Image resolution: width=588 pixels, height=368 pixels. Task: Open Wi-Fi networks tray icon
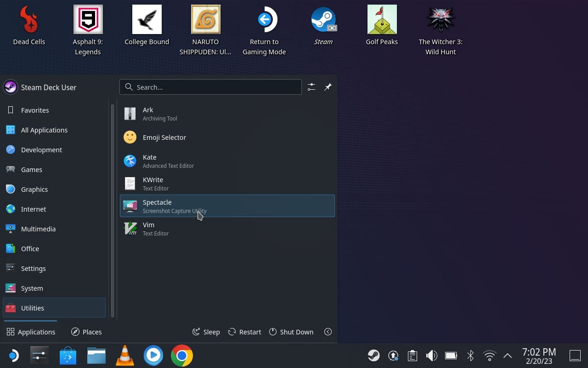pyautogui.click(x=490, y=356)
